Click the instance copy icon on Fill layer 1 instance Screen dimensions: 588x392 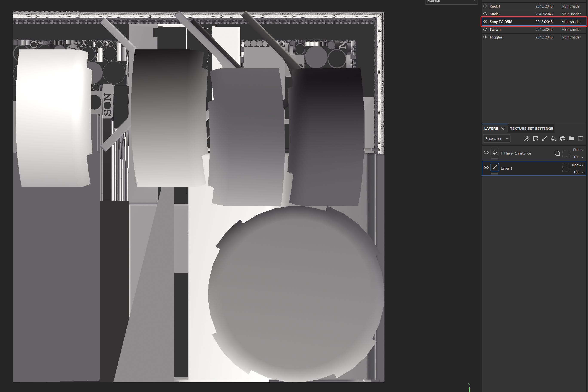[x=557, y=153]
